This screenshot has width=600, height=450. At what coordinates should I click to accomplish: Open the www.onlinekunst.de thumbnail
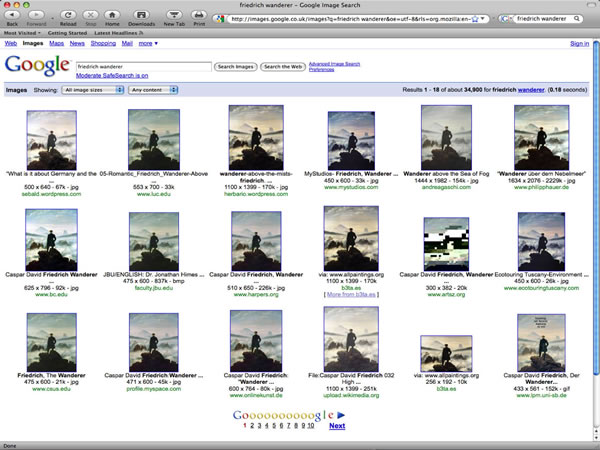tap(256, 341)
